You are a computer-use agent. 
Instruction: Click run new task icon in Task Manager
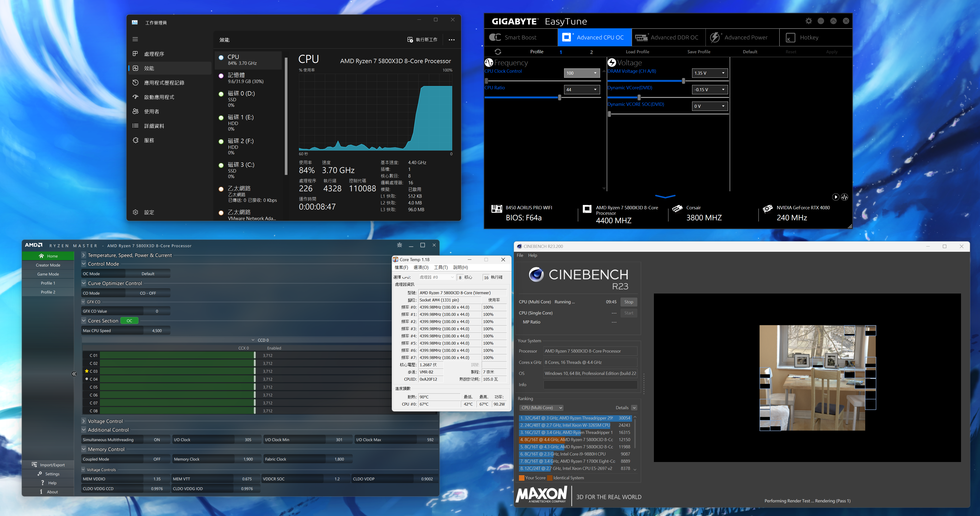pyautogui.click(x=410, y=40)
